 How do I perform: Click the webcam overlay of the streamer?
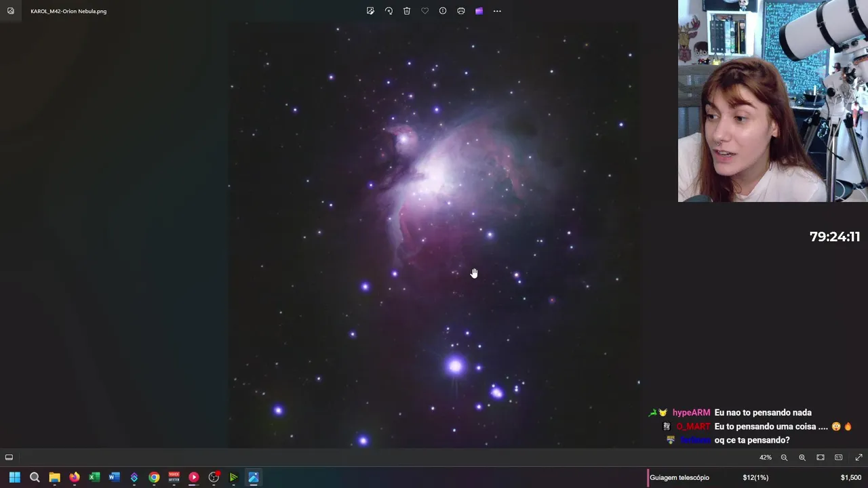(773, 101)
